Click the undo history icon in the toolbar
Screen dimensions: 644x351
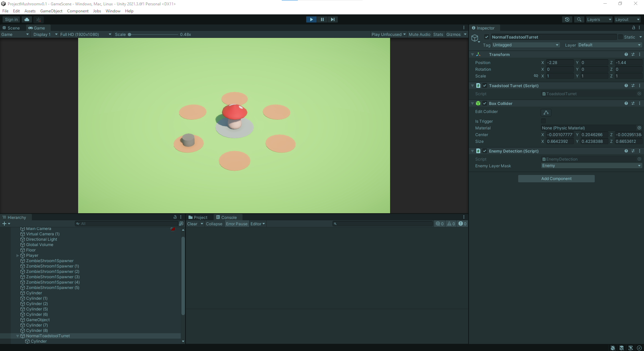pyautogui.click(x=567, y=19)
